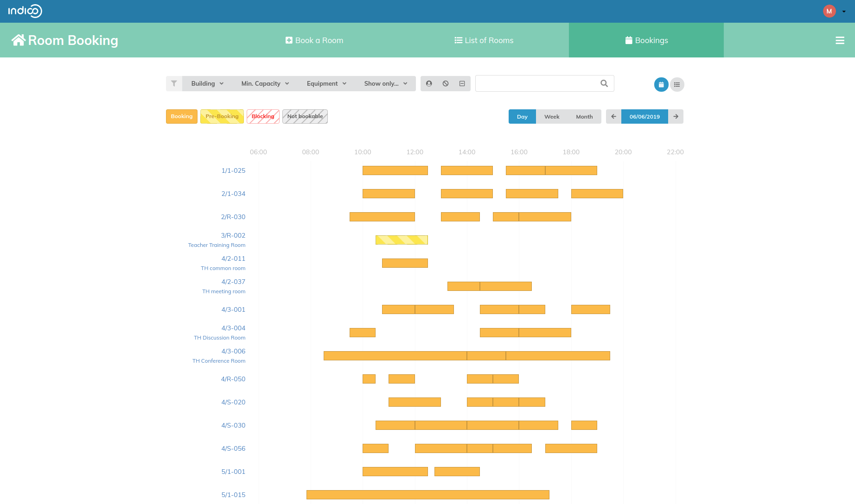Click the 4/3-004 short morning booking
855x504 pixels.
click(363, 333)
